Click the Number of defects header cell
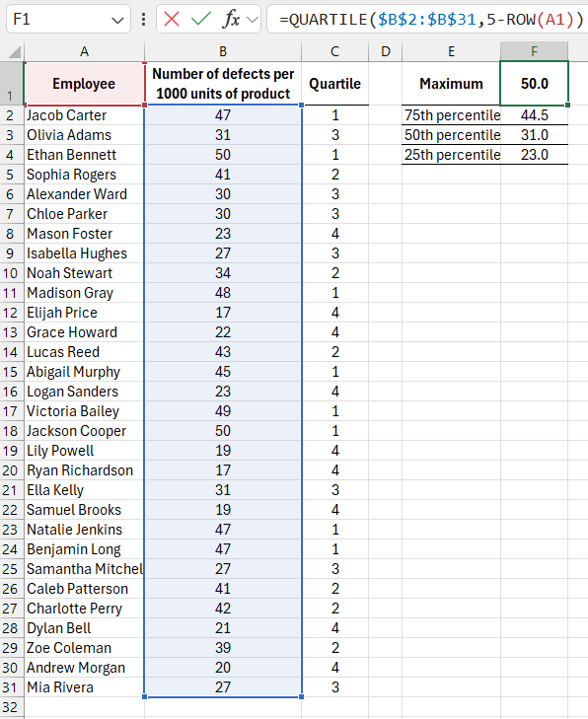Image resolution: width=588 pixels, height=719 pixels. tap(223, 84)
